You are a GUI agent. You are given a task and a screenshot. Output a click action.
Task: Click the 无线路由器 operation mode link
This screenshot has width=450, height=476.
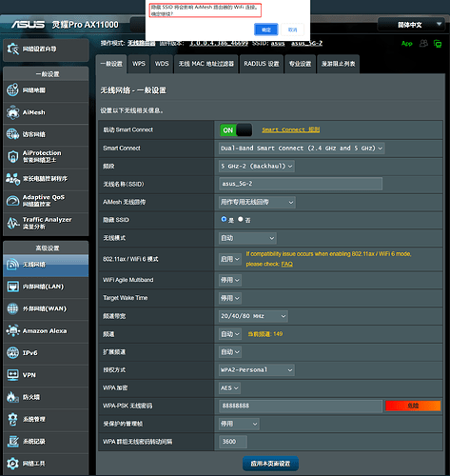coord(142,43)
